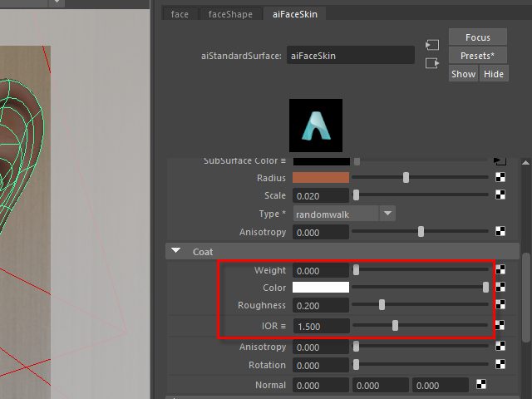Click the Arnold material swatch thumbnail
The width and height of the screenshot is (532, 399).
coord(315,125)
